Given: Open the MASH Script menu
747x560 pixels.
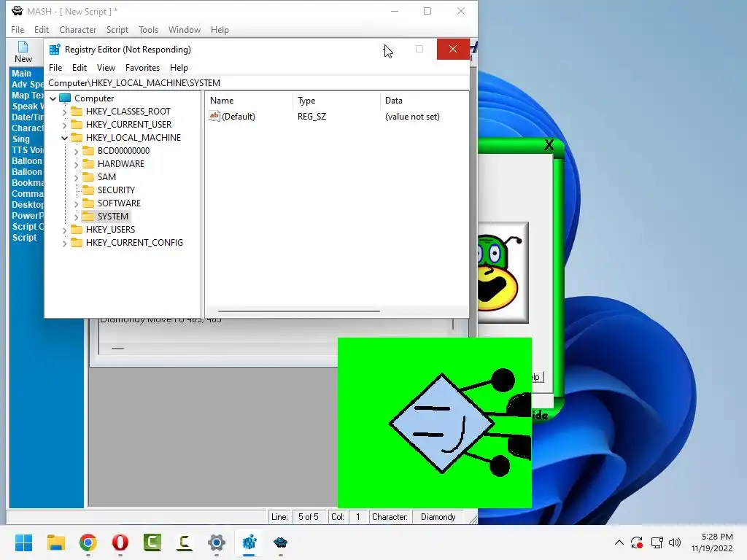Looking at the screenshot, I should pyautogui.click(x=117, y=29).
